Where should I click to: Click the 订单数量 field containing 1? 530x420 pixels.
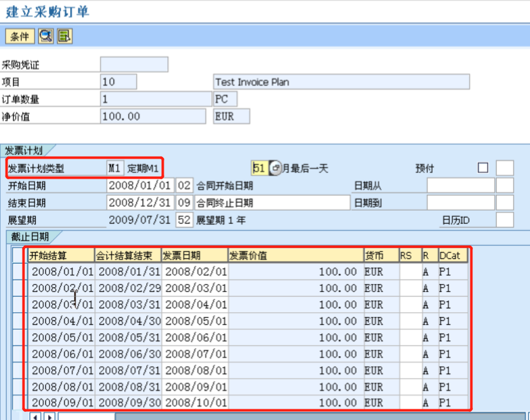click(156, 99)
